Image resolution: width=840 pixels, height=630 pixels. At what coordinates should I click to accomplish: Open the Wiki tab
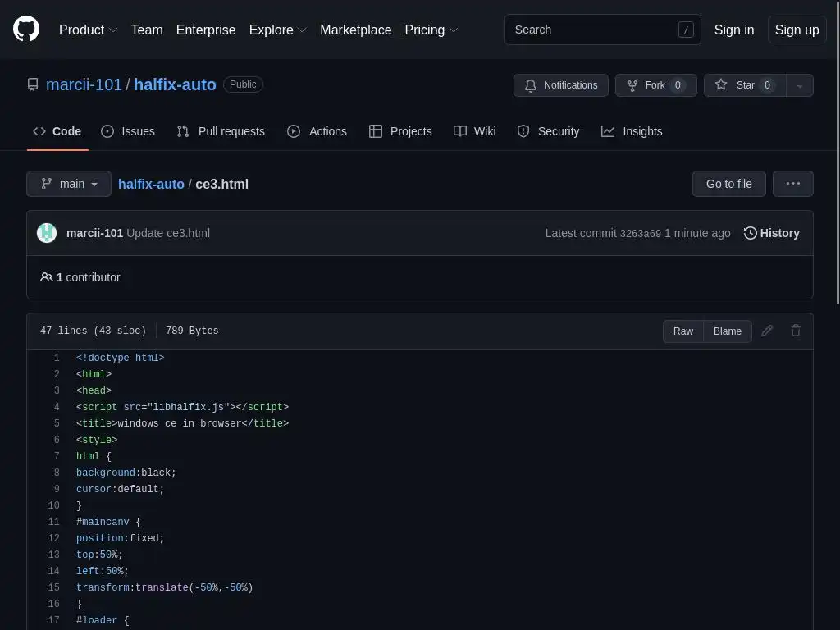coord(475,131)
